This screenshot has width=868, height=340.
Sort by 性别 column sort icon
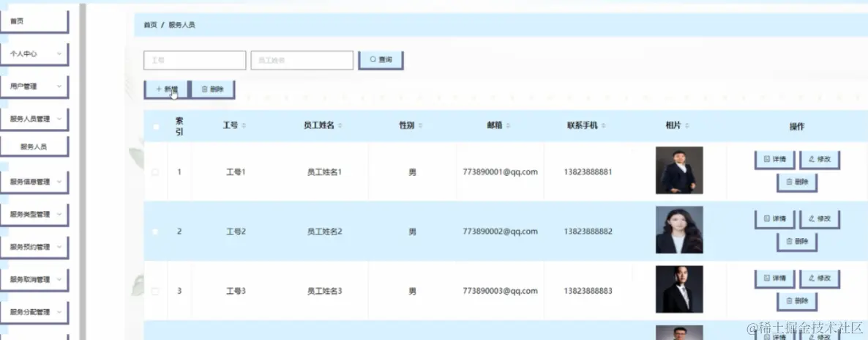(x=420, y=126)
